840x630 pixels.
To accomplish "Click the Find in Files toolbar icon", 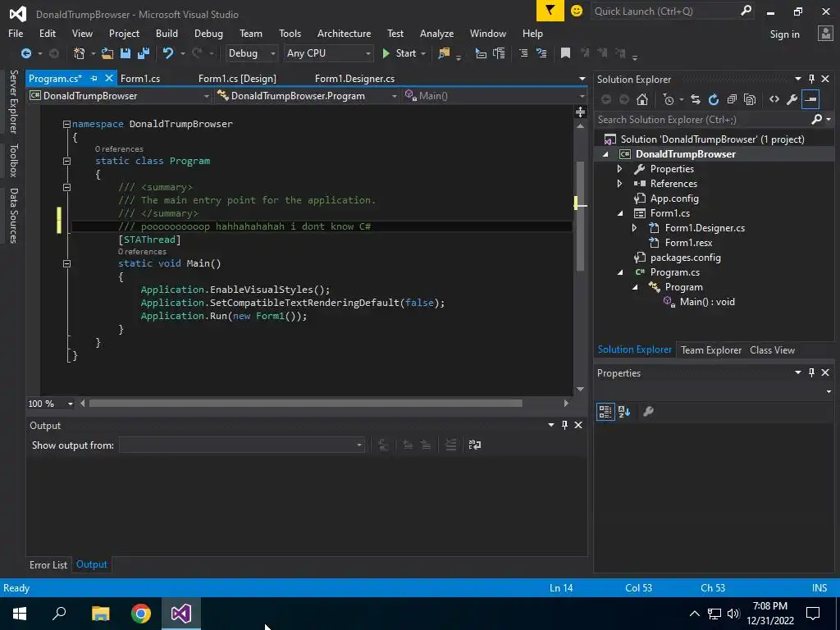I will pyautogui.click(x=444, y=53).
